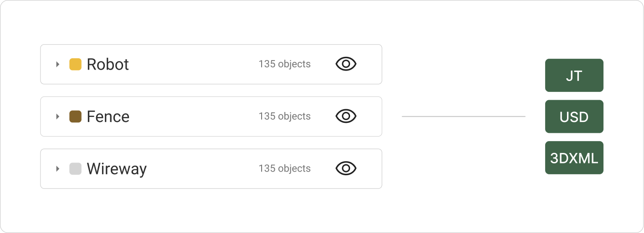The image size is (644, 233).
Task: Click the connector line between layers and formats
Action: click(x=464, y=116)
